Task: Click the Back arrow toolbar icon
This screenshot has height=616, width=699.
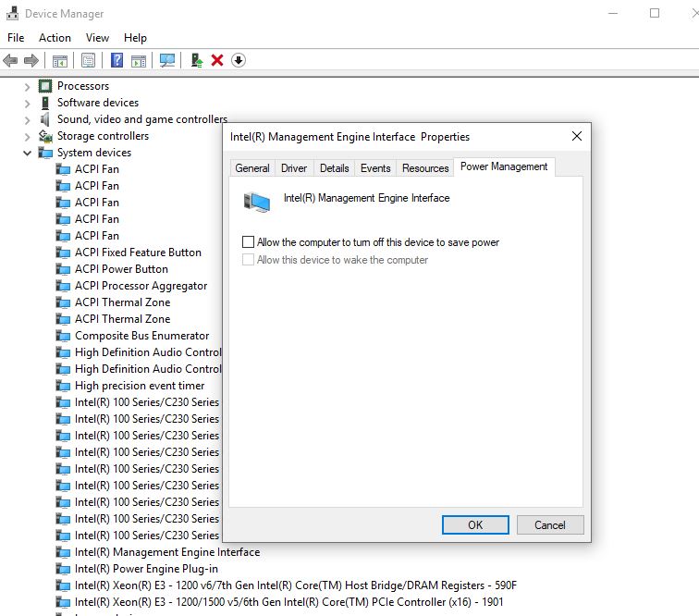Action: click(10, 60)
